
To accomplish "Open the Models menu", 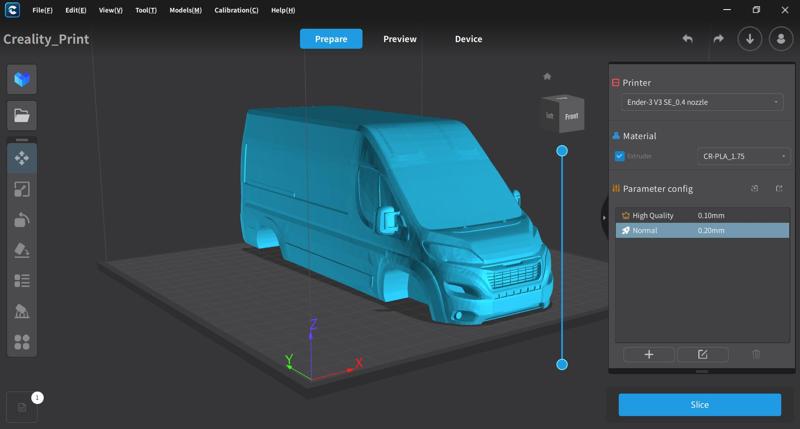I will click(x=185, y=10).
